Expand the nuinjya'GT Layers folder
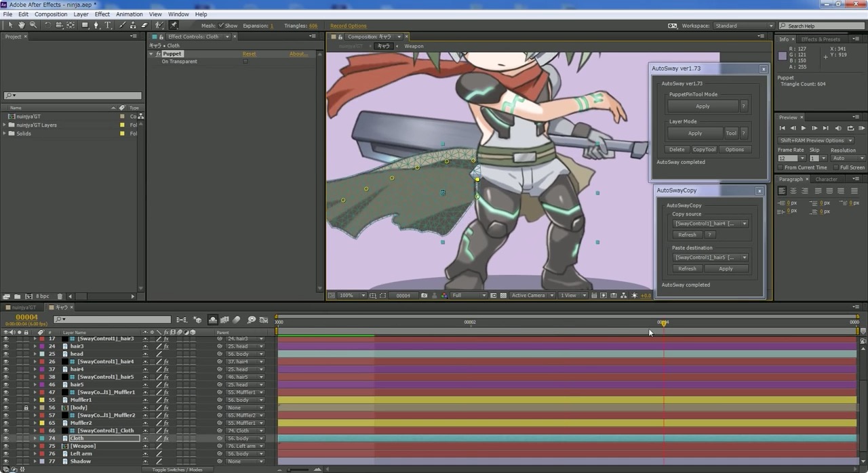This screenshot has width=868, height=473. tap(5, 125)
